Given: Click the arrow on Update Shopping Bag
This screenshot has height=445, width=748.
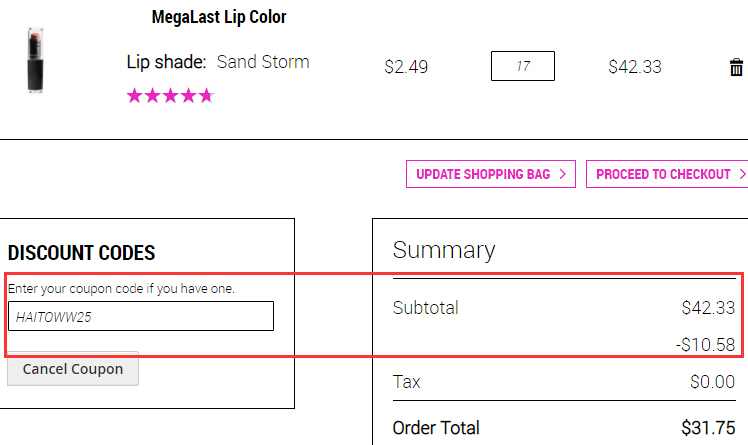Looking at the screenshot, I should click(562, 174).
